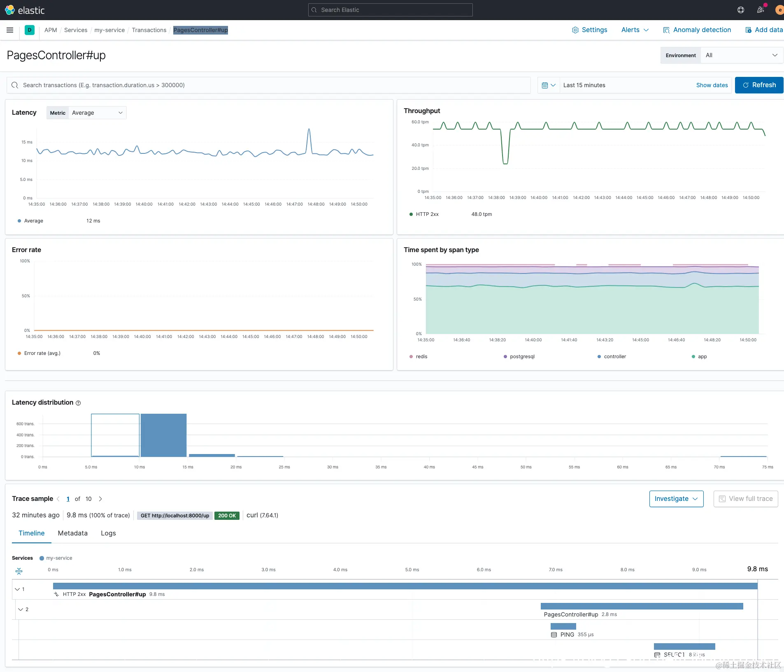Open the help menu icon
Image resolution: width=784 pixels, height=672 pixels.
pos(741,10)
